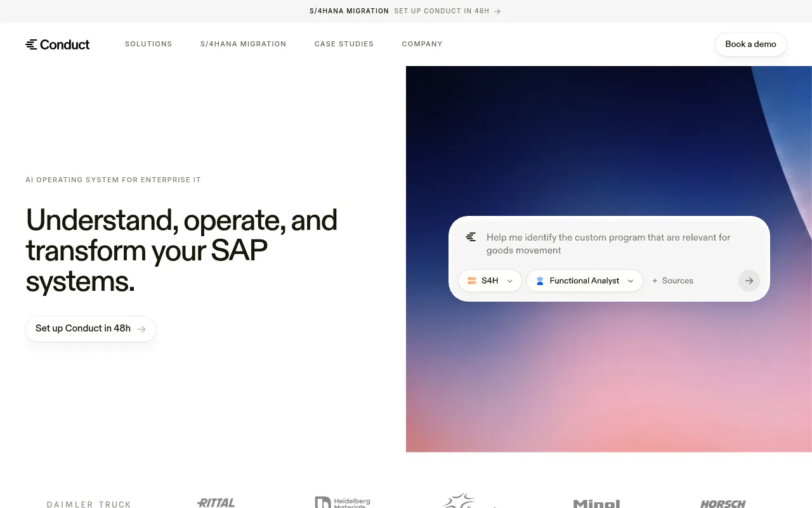Click the Heidelberg Materials logo
Image resolution: width=812 pixels, height=508 pixels.
coord(343,502)
